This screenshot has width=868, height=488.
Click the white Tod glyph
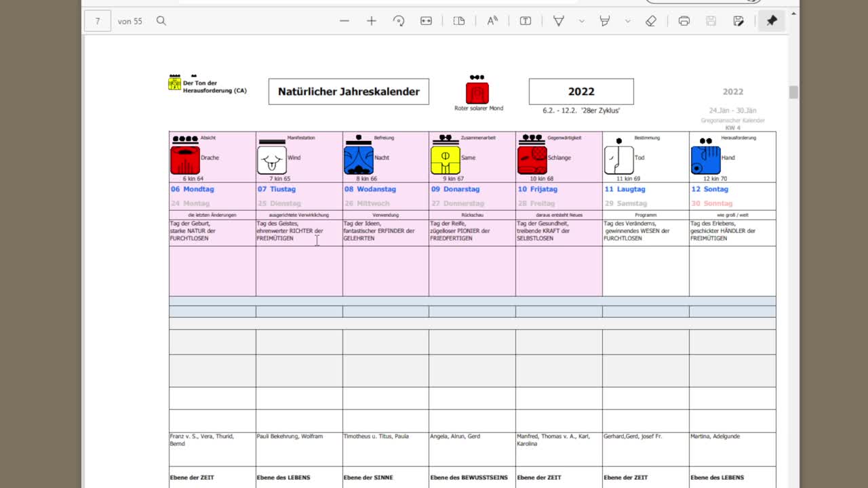[x=619, y=161]
